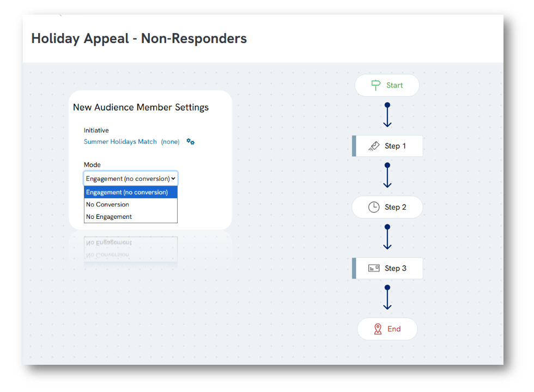
Task: Choose No Conversion mode
Action: tap(107, 204)
